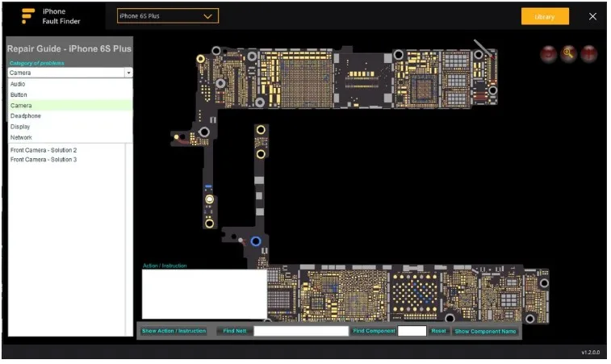Pick Display in the category list
This screenshot has width=611, height=364.
point(70,127)
